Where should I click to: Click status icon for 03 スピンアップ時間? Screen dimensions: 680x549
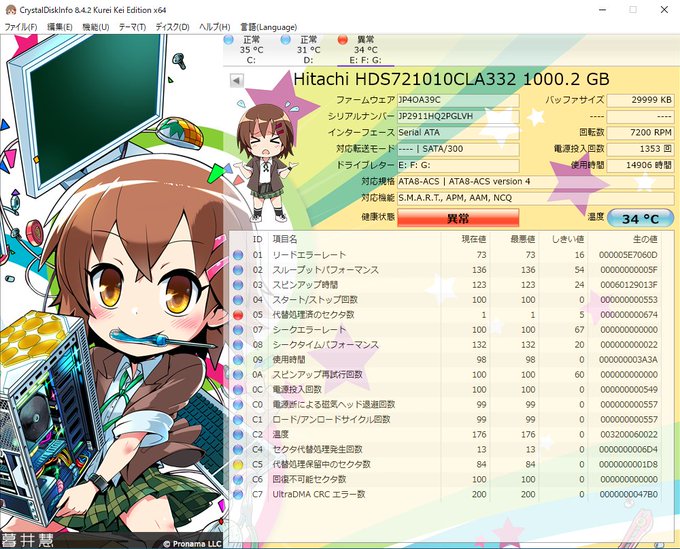click(x=238, y=285)
